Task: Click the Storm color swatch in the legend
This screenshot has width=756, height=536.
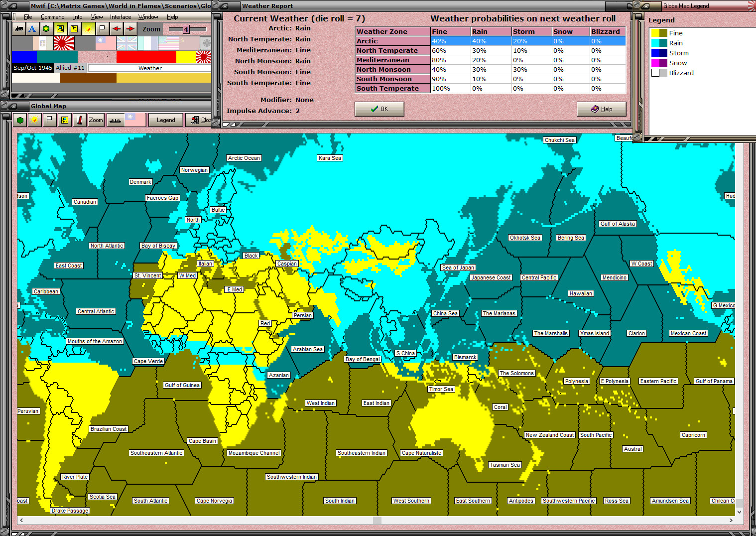Action: click(x=659, y=53)
